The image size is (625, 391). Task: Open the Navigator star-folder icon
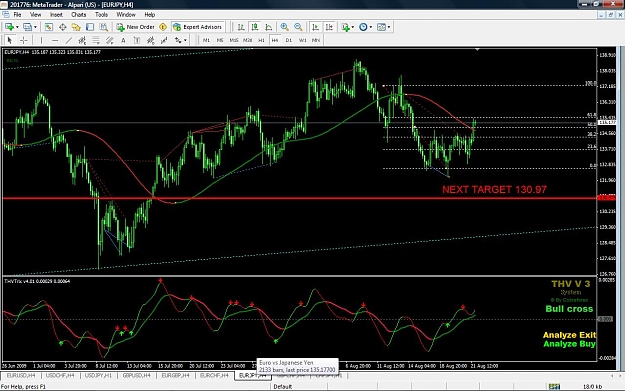(x=76, y=27)
